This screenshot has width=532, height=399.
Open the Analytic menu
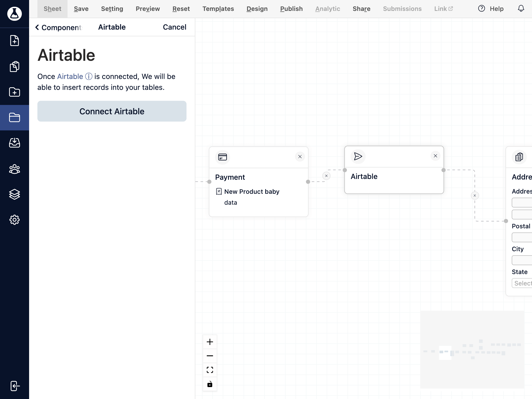click(x=328, y=9)
